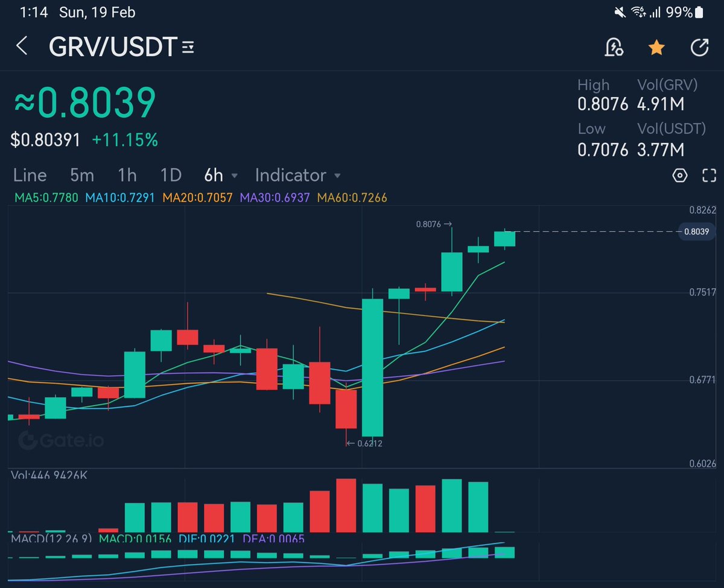Enter fullscreen chart mode icon
The height and width of the screenshot is (588, 724).
click(709, 175)
